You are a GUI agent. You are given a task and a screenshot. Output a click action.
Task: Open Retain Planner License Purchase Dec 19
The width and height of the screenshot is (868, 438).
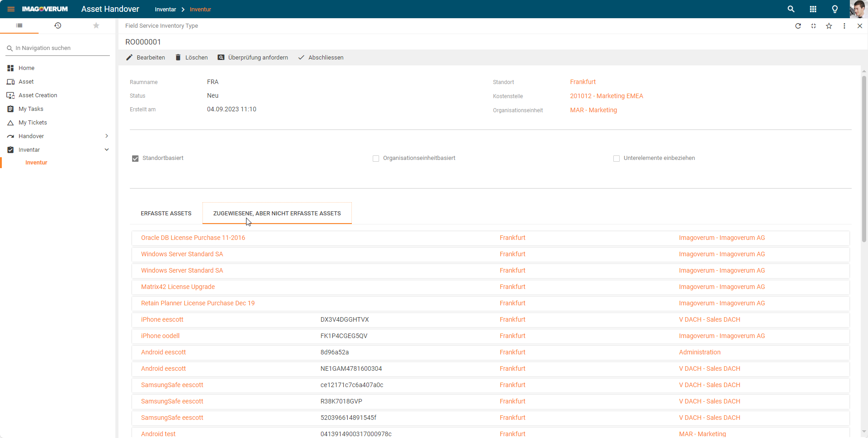[x=198, y=303]
